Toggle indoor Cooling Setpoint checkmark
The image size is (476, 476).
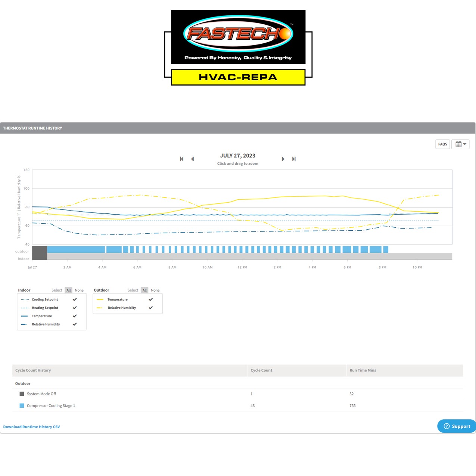75,299
